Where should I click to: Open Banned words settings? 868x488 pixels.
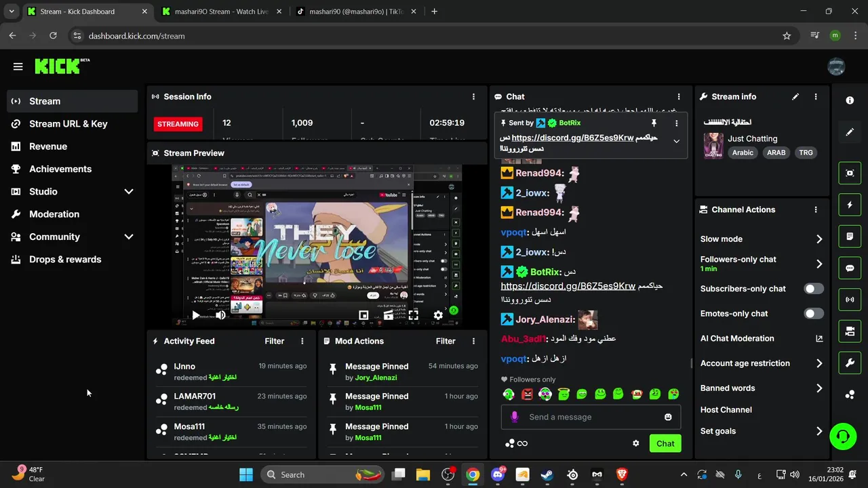coord(762,388)
